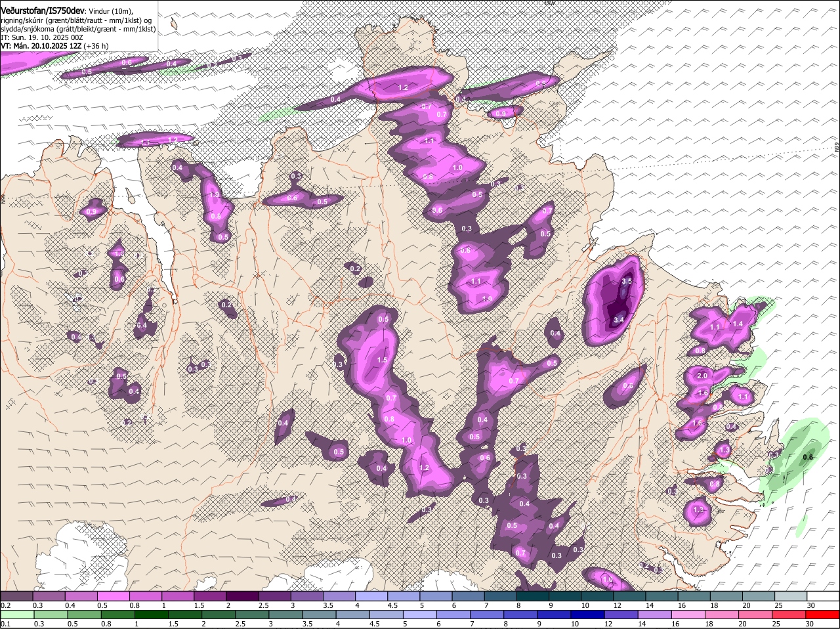Choose upper legend swatch labeled 25
Viewport: 840px width, 629px height.
click(791, 596)
